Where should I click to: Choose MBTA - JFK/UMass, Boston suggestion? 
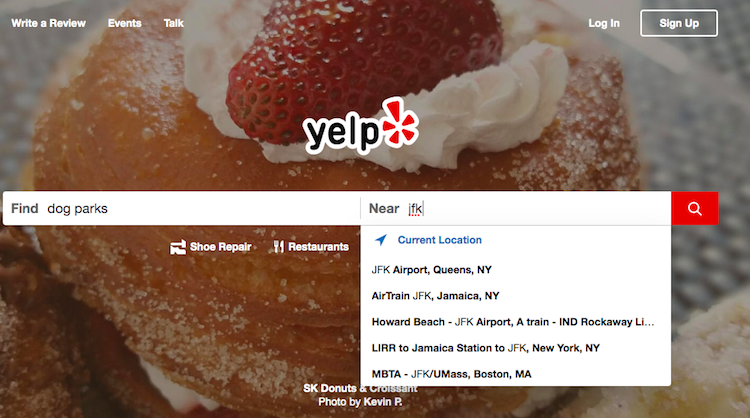point(516,374)
